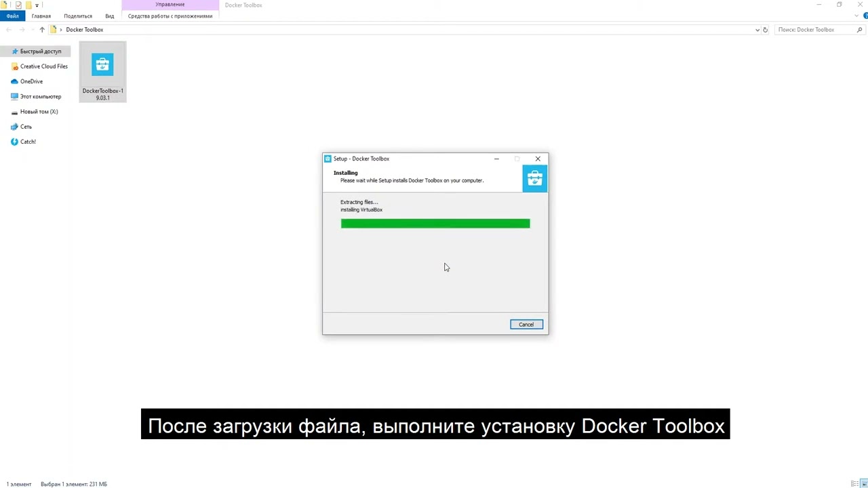Click the Новый том drive icon

click(x=15, y=112)
